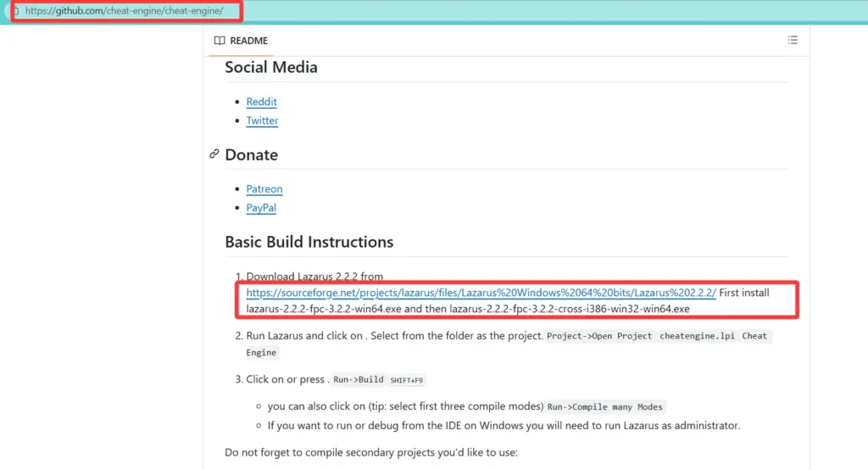
Task: Click the 'cheatengine.lpi' code snippet
Action: point(697,336)
